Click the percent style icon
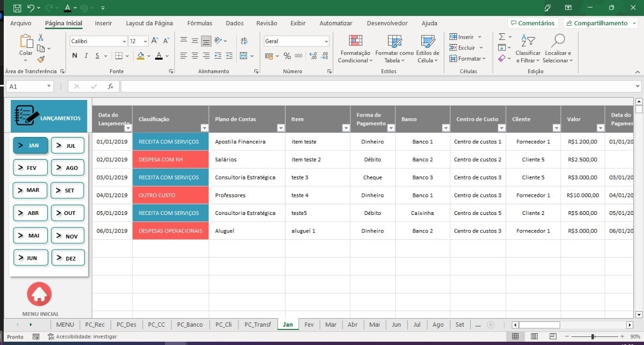Viewport: 644px width, 345px height. point(287,56)
